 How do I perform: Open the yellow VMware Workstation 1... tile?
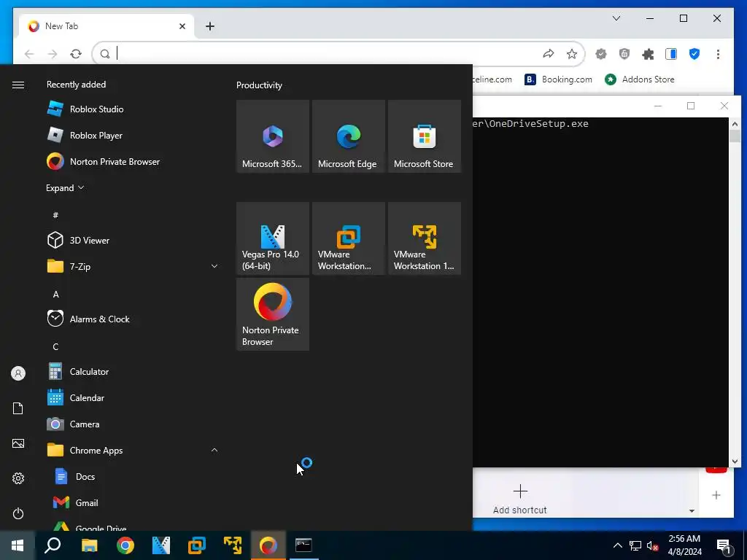point(424,238)
